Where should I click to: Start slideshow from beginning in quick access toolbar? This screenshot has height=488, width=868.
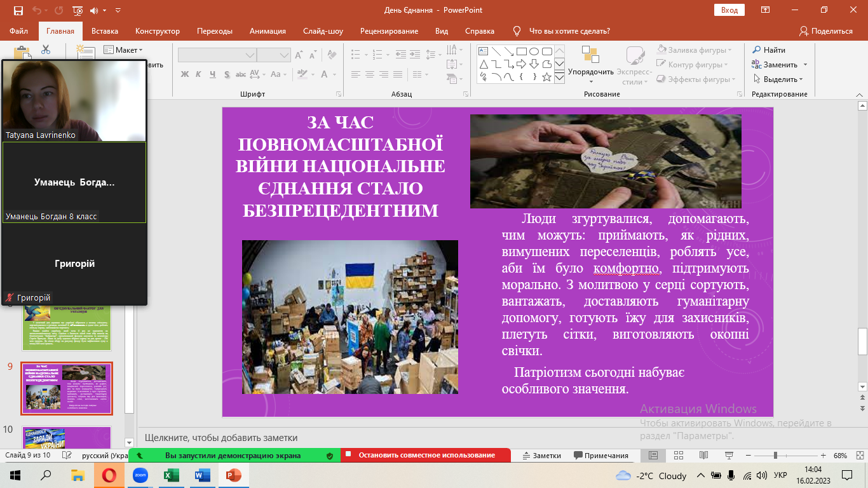point(78,10)
